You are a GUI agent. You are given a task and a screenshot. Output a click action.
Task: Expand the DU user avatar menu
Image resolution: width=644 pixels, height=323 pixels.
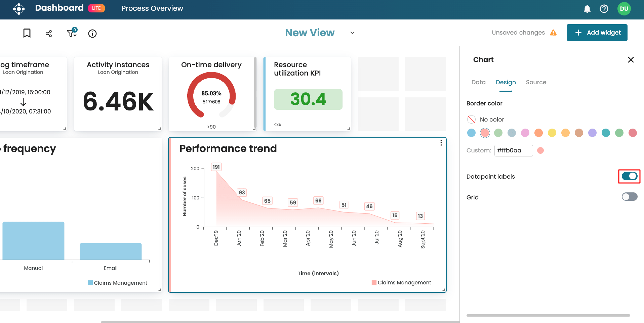pos(624,9)
